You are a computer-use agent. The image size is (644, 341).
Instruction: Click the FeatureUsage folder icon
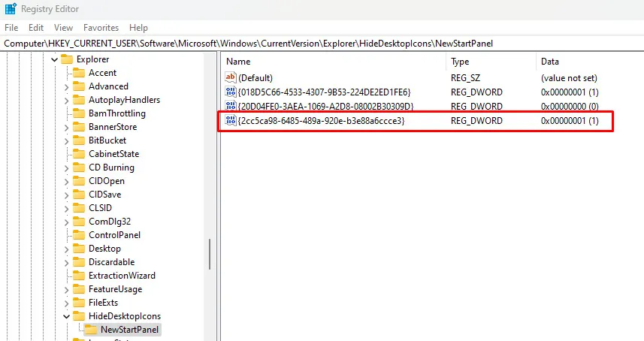(79, 290)
